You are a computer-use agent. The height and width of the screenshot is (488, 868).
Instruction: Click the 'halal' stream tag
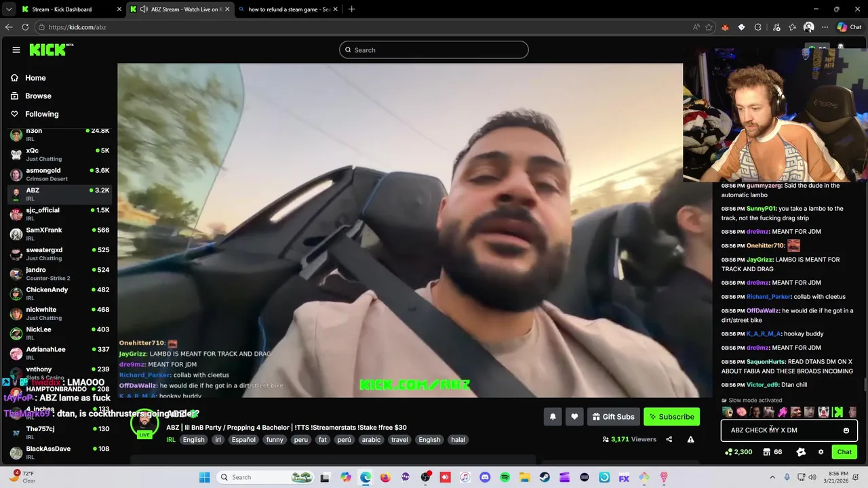458,440
